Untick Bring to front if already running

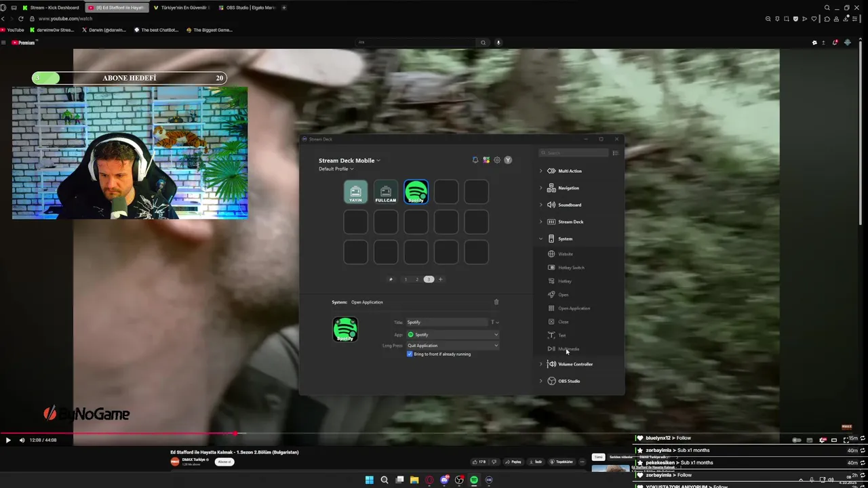tap(410, 354)
